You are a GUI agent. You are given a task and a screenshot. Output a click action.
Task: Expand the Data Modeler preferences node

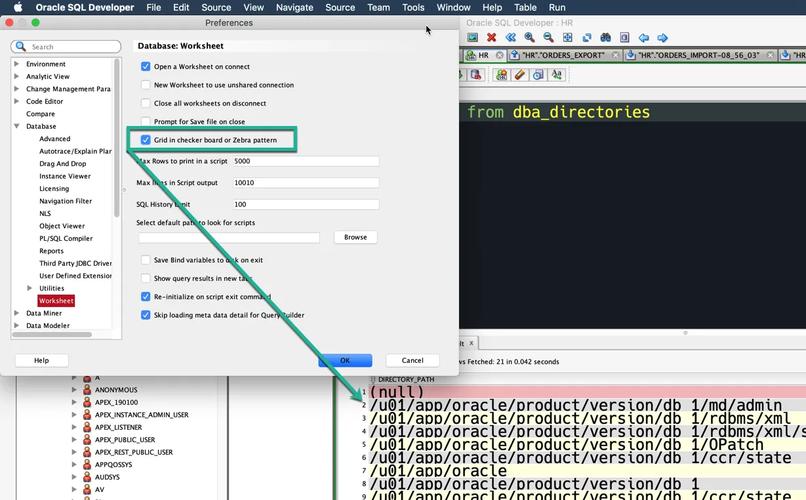[16, 325]
